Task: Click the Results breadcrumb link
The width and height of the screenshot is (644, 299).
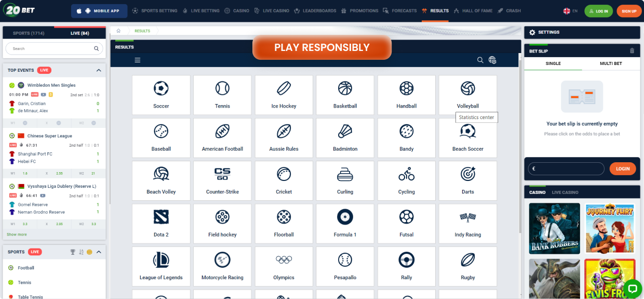Action: [x=142, y=31]
